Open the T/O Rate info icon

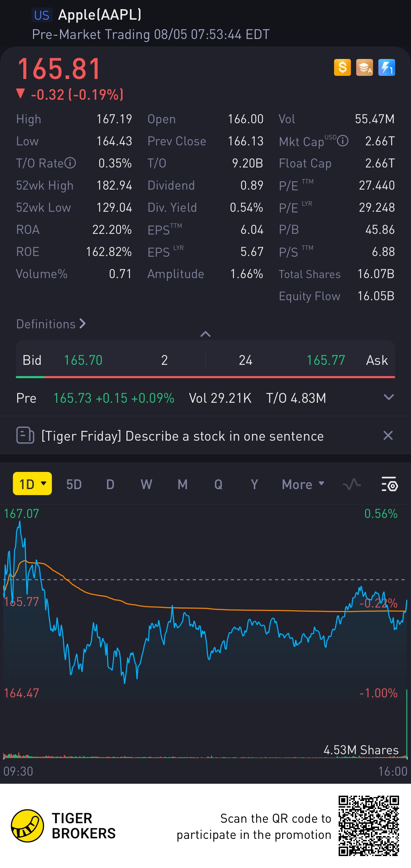pyautogui.click(x=70, y=163)
